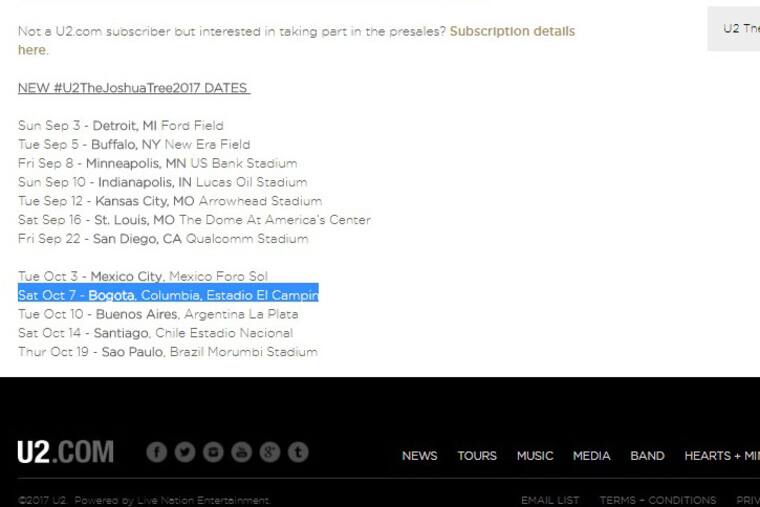
Task: Click the Sao Paulo Morumbi Stadium date
Action: (x=167, y=352)
